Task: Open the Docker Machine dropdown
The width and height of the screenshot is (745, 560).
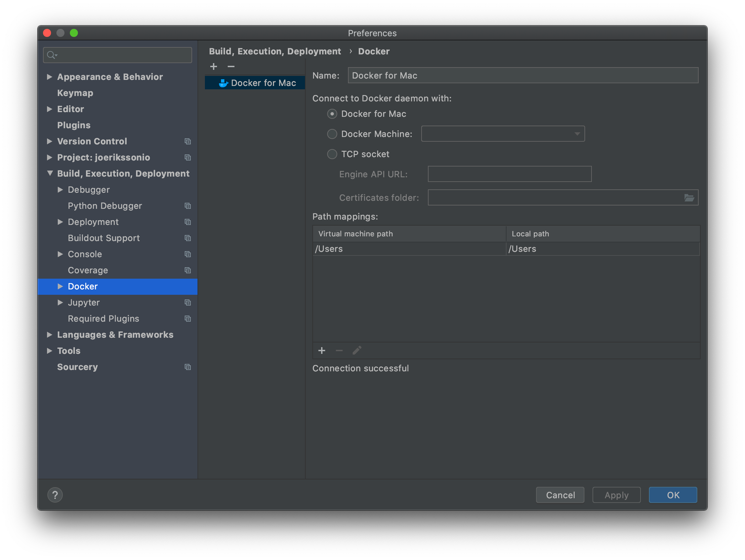Action: coord(577,134)
